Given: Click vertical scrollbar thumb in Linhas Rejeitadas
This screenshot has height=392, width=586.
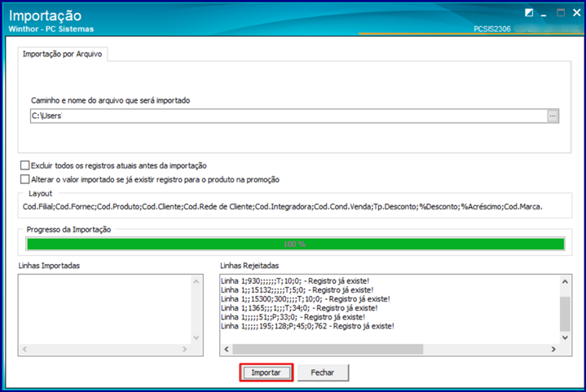Looking at the screenshot, I should (565, 314).
